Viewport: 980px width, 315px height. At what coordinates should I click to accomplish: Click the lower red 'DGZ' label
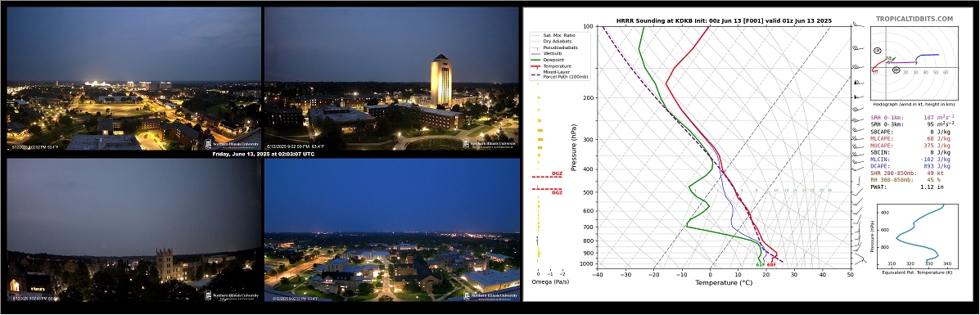tap(556, 192)
